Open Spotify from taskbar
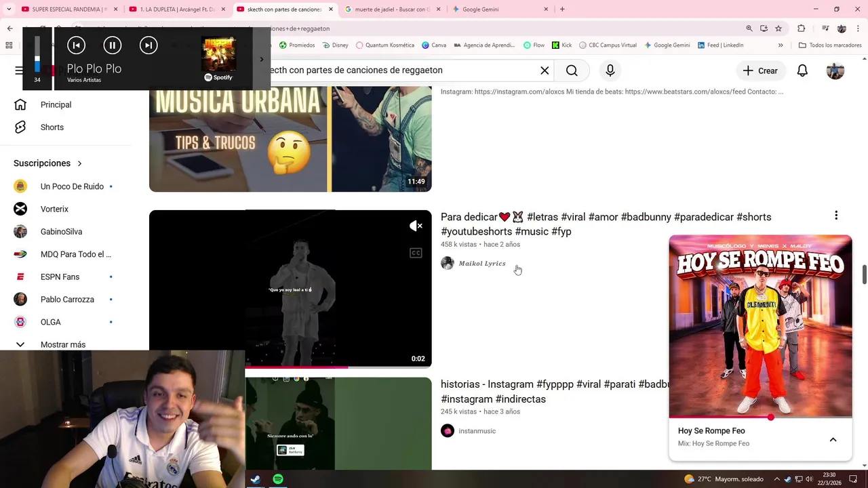This screenshot has width=868, height=488. tap(278, 479)
